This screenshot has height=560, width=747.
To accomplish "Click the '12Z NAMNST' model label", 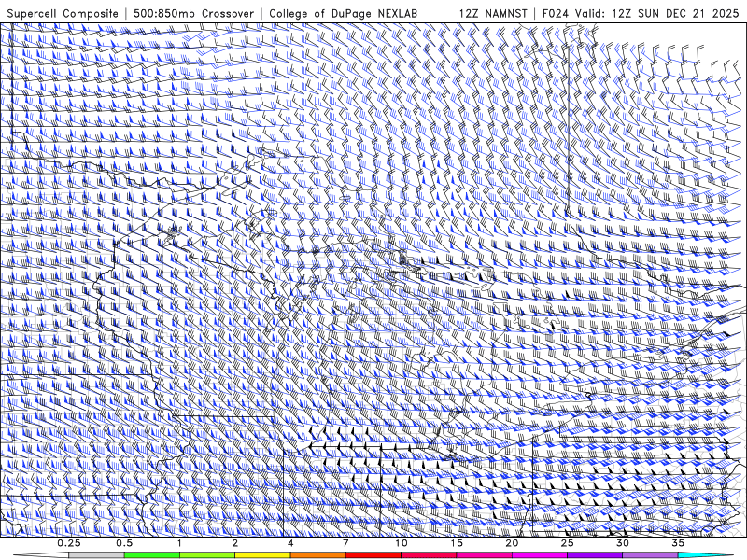I will (x=493, y=13).
